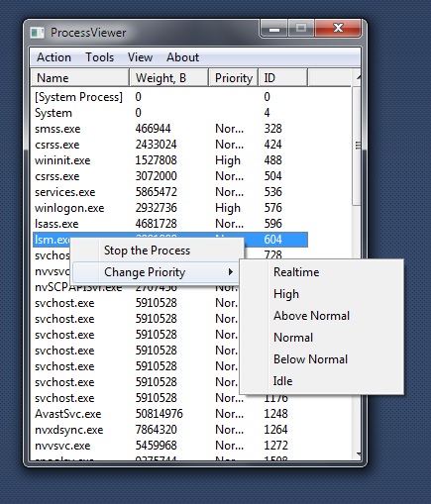Viewport: 431px width, 504px height.
Task: Open the Action menu
Action: click(54, 57)
